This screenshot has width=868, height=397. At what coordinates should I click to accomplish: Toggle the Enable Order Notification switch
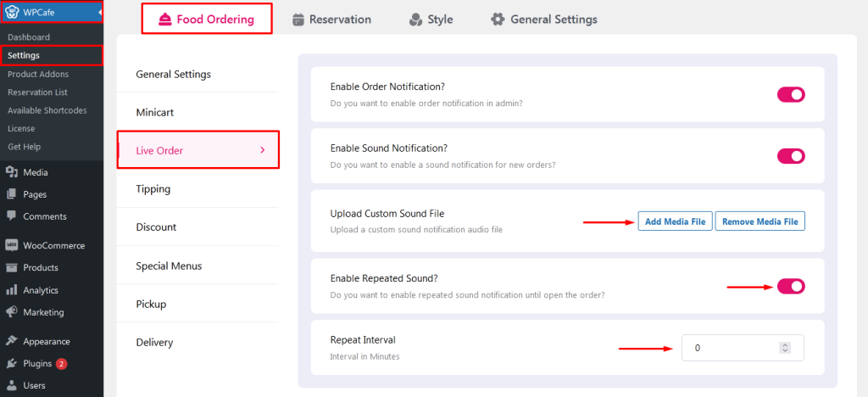tap(791, 95)
